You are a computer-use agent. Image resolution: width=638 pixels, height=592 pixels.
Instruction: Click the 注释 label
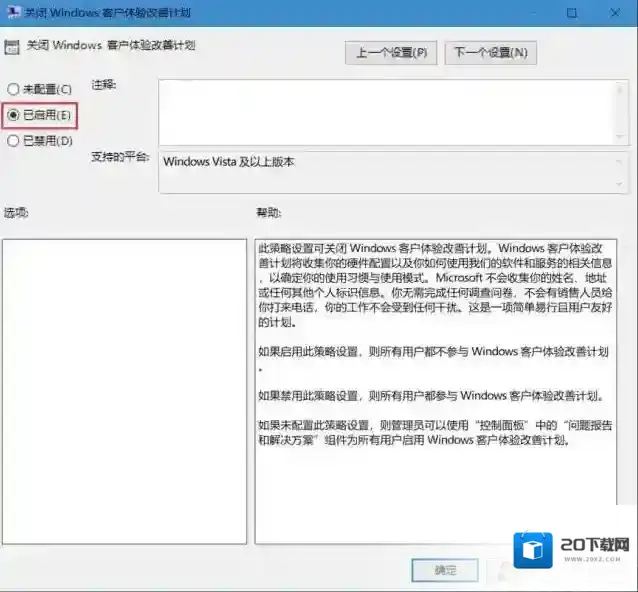pyautogui.click(x=103, y=85)
